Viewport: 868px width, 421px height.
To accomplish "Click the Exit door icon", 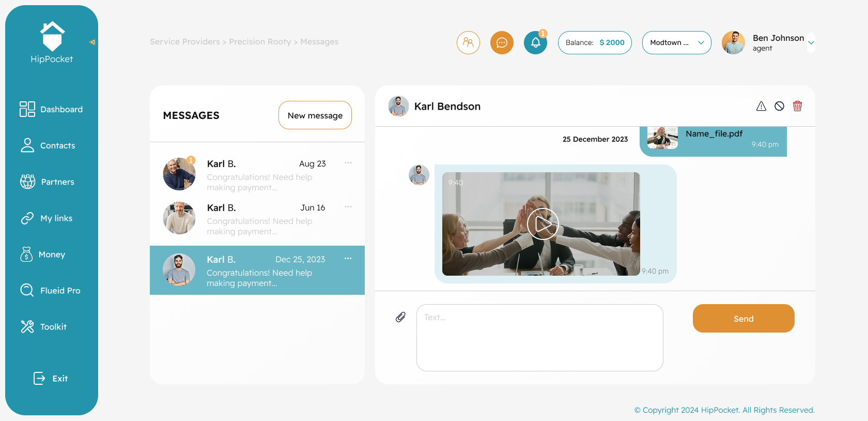I will pos(39,379).
